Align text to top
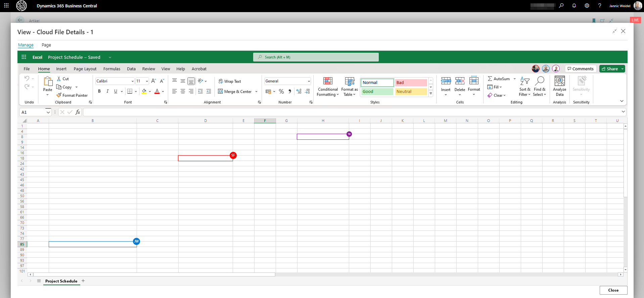Image resolution: width=644 pixels, height=298 pixels. tap(175, 81)
